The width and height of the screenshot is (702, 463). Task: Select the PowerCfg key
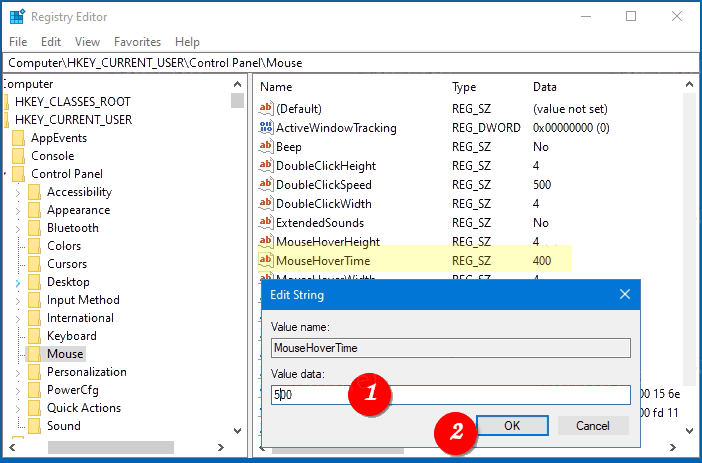tap(73, 390)
